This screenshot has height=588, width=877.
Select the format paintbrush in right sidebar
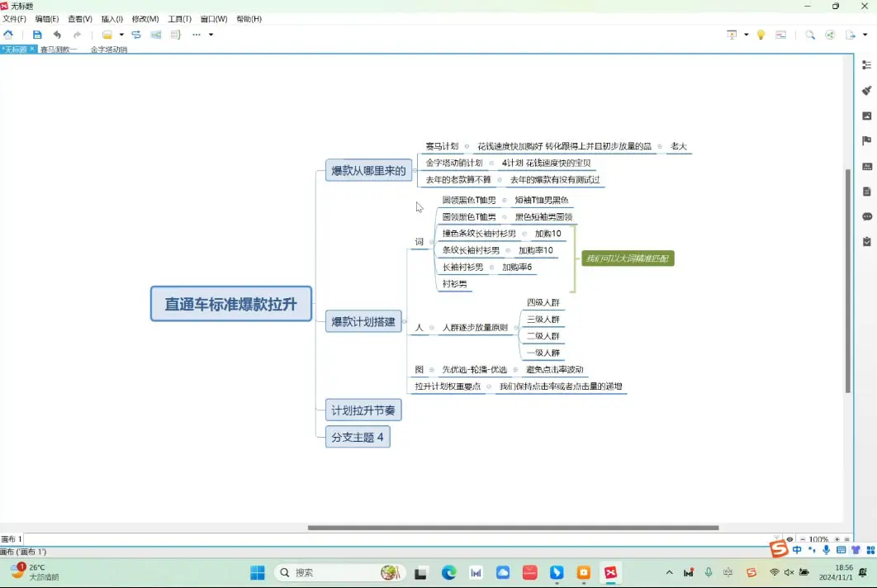(x=866, y=91)
